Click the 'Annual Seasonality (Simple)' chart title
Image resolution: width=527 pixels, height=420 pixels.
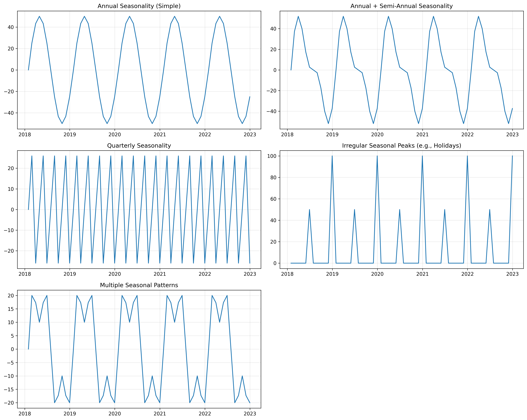[x=139, y=6]
